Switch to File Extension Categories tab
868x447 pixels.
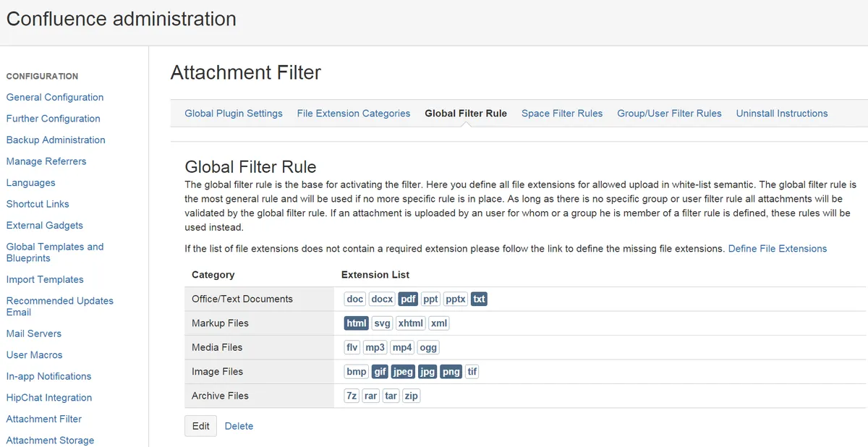tap(354, 114)
